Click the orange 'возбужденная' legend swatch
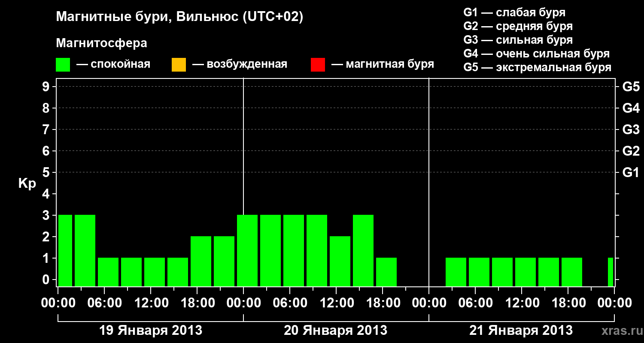Screen dimensions: 644x343 click(x=179, y=65)
